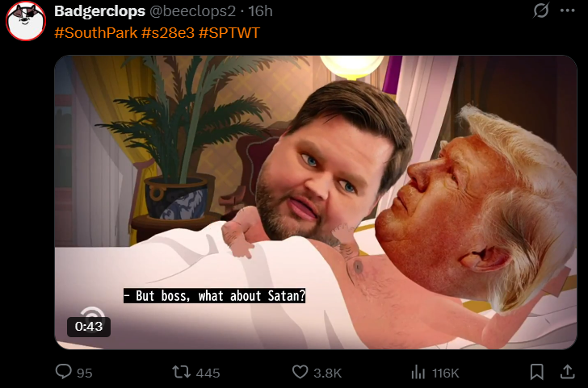Click the repost arrows icon

pyautogui.click(x=181, y=373)
